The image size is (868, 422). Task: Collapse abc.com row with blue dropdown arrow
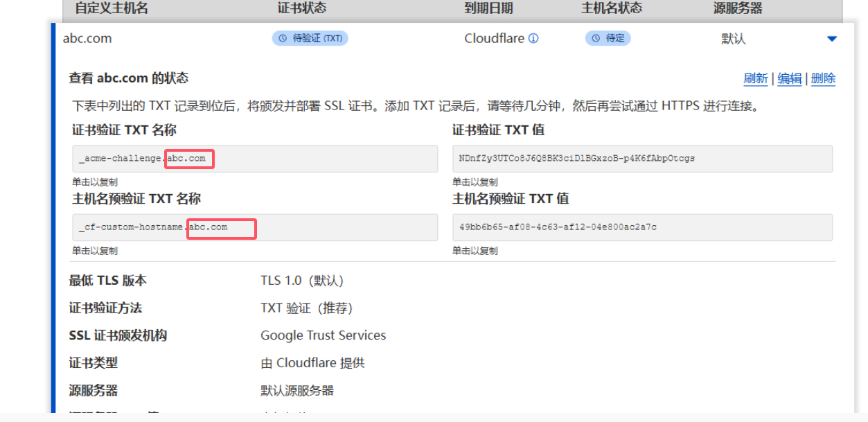tap(831, 39)
